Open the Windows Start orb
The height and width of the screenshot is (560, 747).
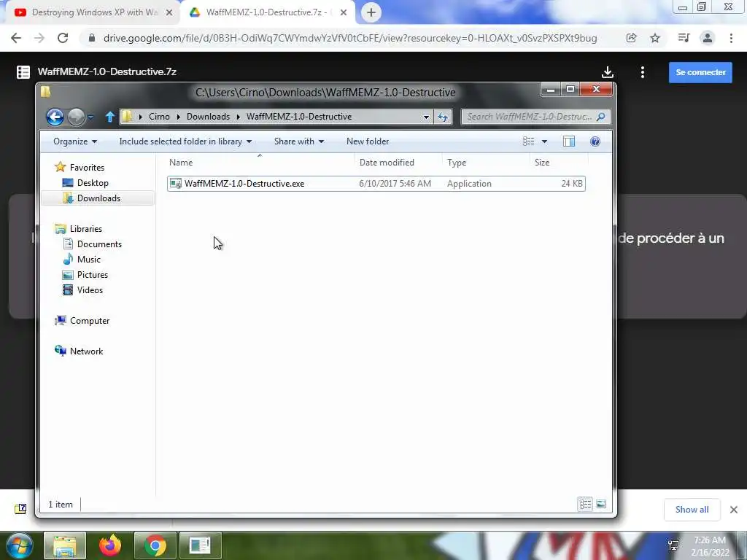(x=18, y=545)
